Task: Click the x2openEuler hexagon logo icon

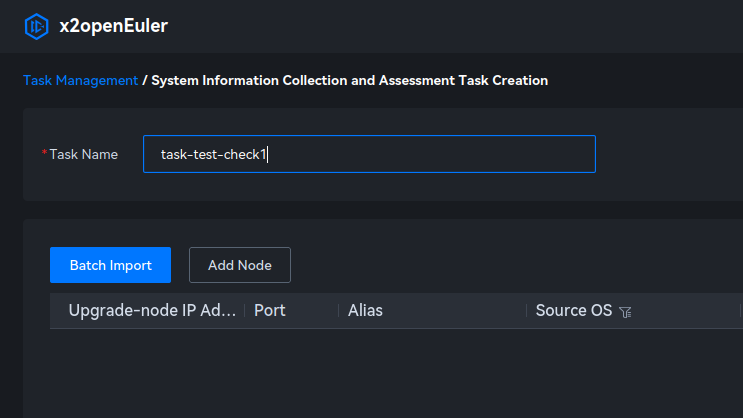Action: 36,26
